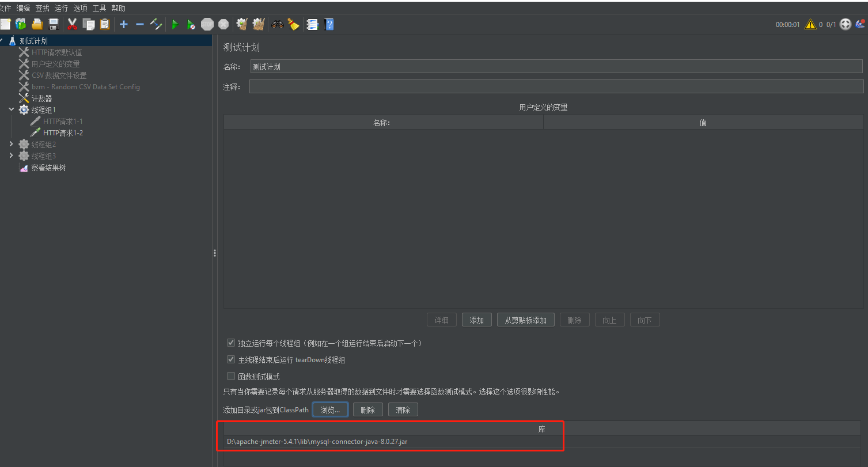Expand the 线程组3 tree node arrow
The image size is (868, 467).
(11, 155)
